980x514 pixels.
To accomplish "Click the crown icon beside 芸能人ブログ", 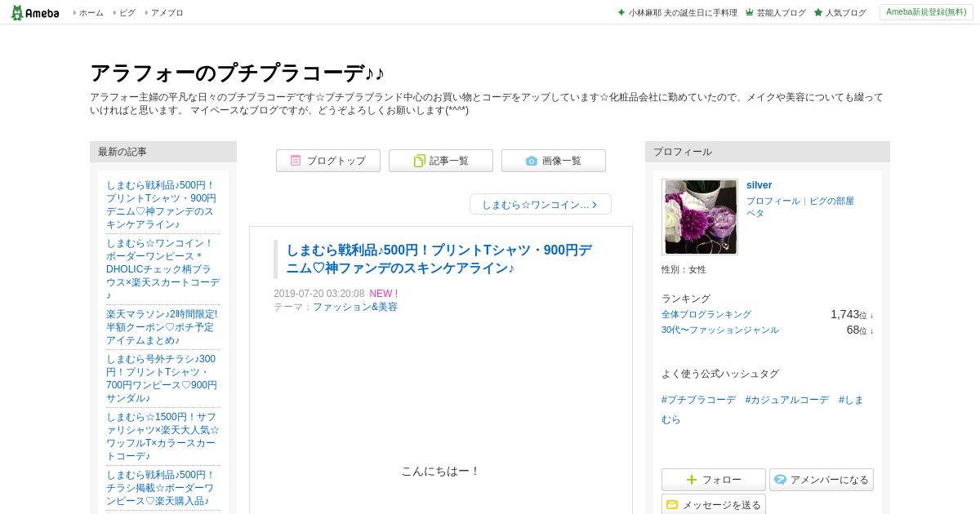I will click(750, 13).
